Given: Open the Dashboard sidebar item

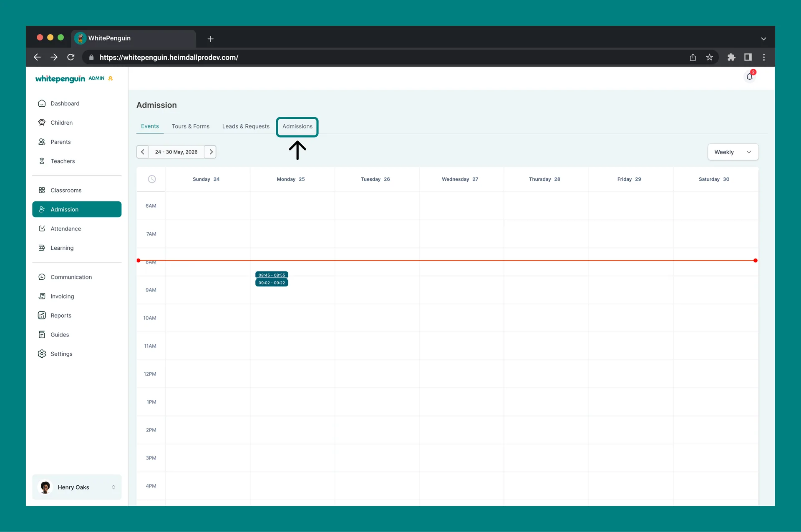Looking at the screenshot, I should 77,103.
